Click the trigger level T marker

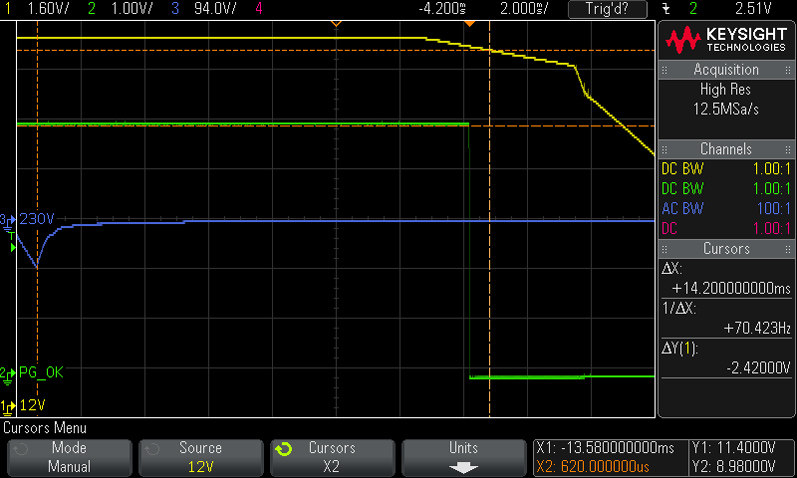[12, 242]
